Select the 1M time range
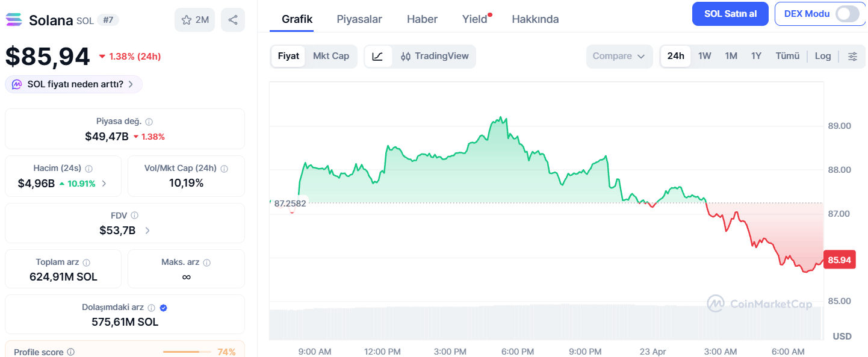The width and height of the screenshot is (868, 357). tap(731, 56)
